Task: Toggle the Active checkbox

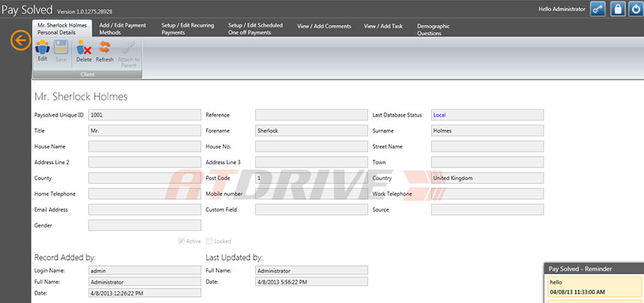Action: [181, 241]
